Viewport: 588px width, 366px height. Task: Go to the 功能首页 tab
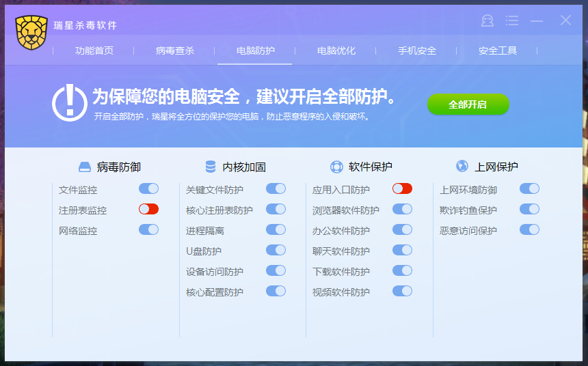tap(94, 51)
